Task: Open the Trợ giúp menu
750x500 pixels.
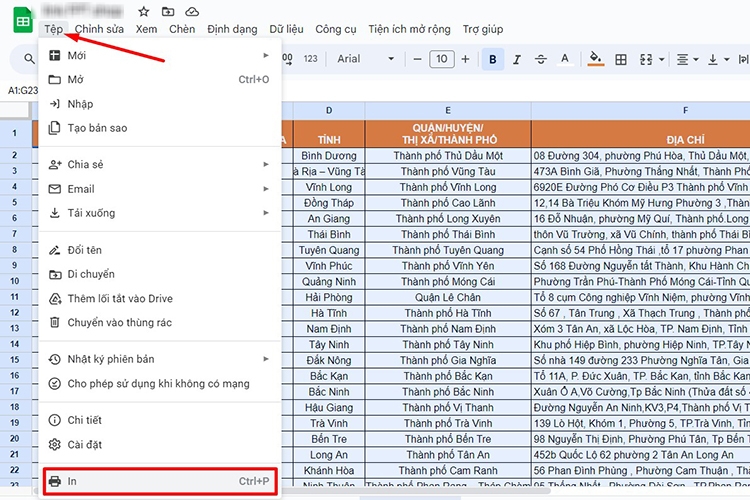Action: pyautogui.click(x=483, y=29)
